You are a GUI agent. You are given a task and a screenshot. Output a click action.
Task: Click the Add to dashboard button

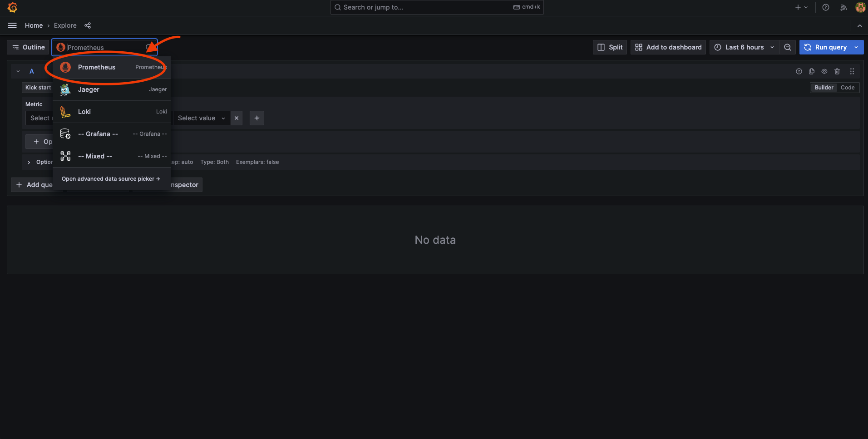(668, 47)
